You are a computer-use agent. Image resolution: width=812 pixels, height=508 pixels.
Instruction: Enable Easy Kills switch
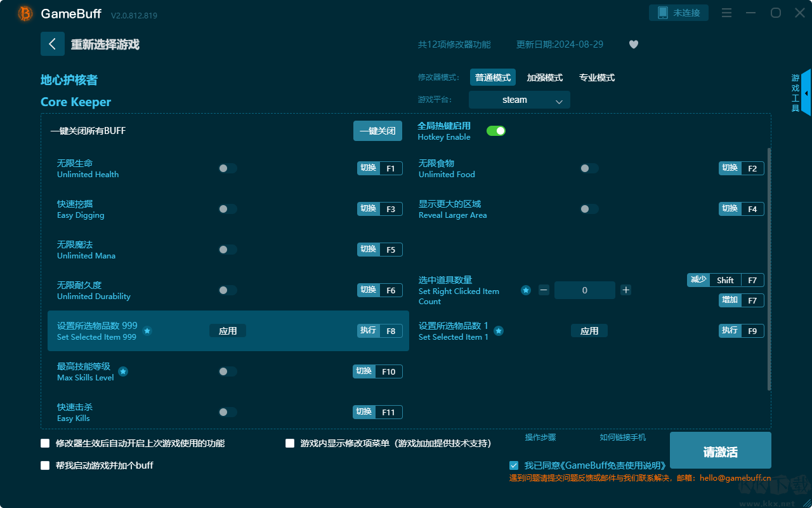tap(228, 412)
